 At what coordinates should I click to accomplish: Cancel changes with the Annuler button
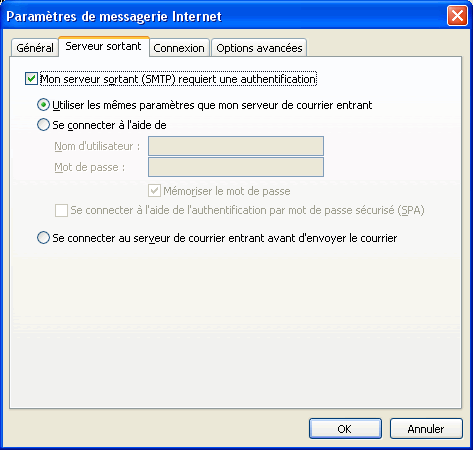tap(426, 429)
